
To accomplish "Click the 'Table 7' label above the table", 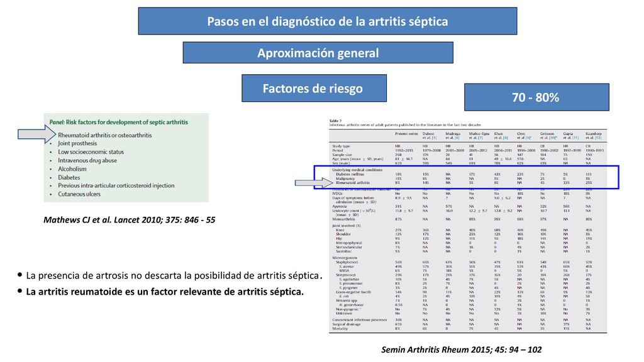I will pyautogui.click(x=335, y=121).
